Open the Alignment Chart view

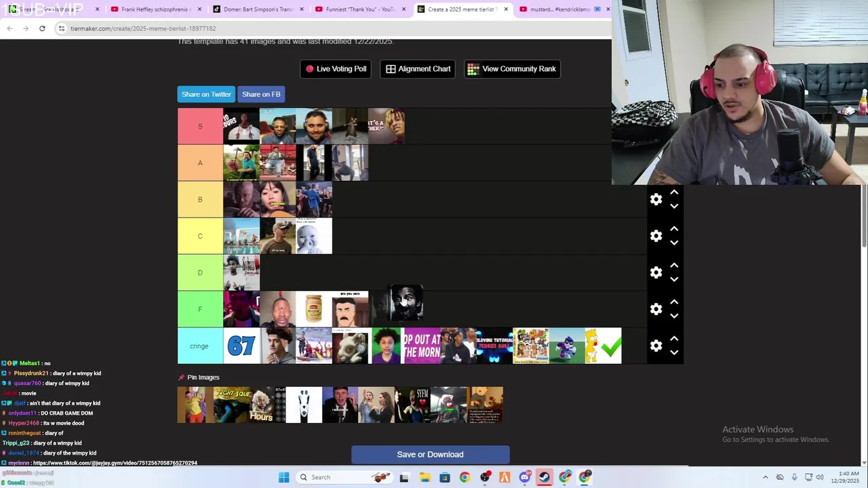[x=418, y=68]
